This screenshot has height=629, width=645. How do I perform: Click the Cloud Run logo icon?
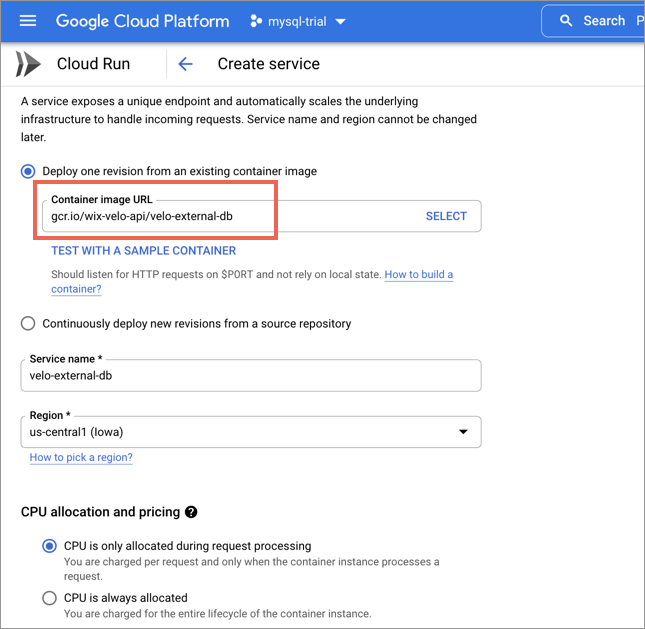pos(28,64)
